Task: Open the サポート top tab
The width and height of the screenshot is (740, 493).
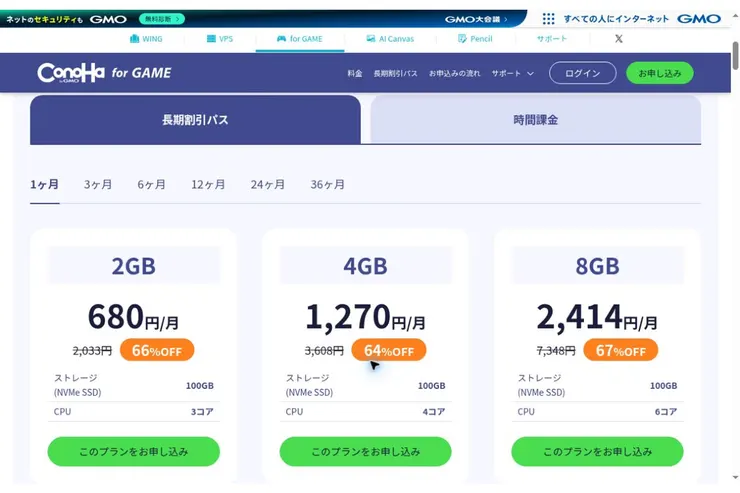Action: [x=552, y=39]
